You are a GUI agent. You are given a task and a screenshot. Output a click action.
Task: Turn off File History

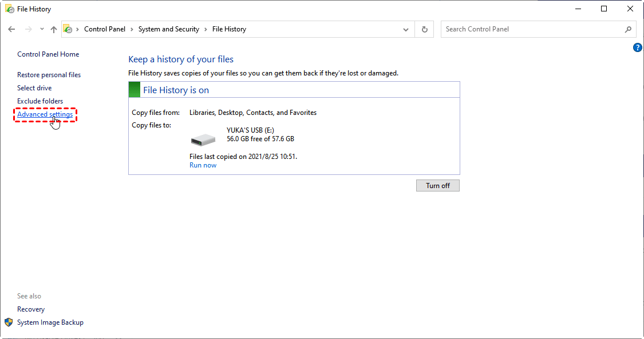pyautogui.click(x=437, y=186)
